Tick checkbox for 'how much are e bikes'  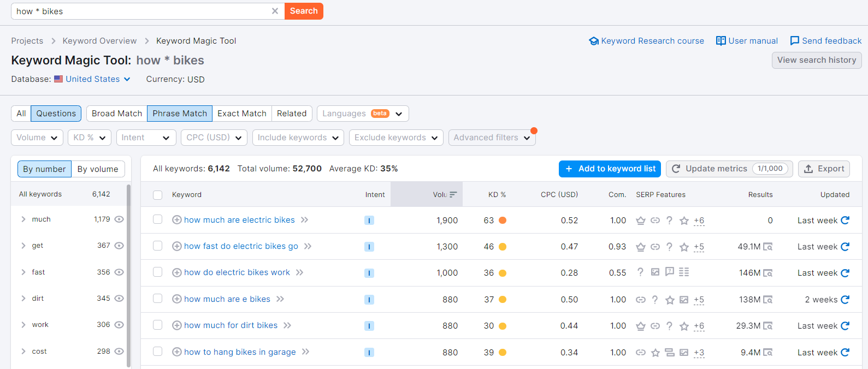coord(158,299)
